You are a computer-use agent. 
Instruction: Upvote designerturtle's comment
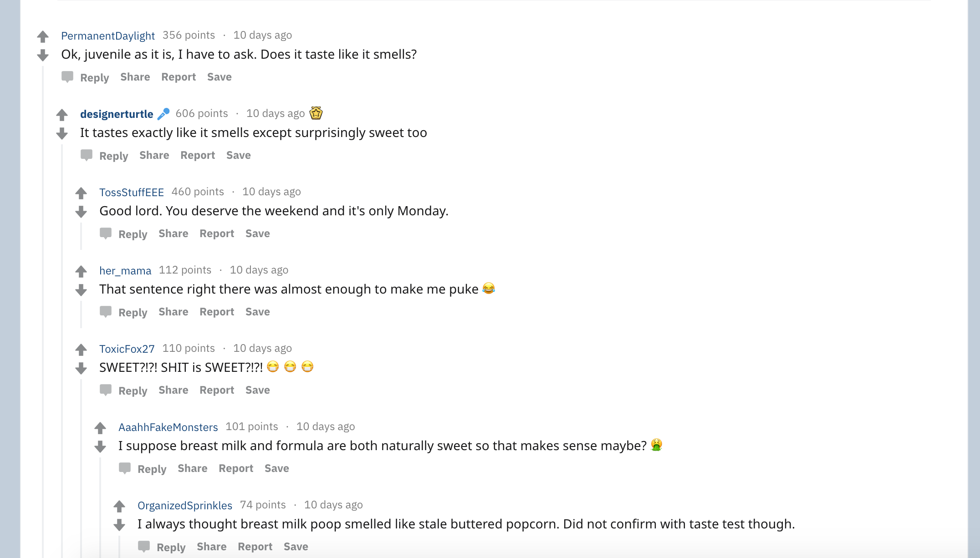[62, 115]
